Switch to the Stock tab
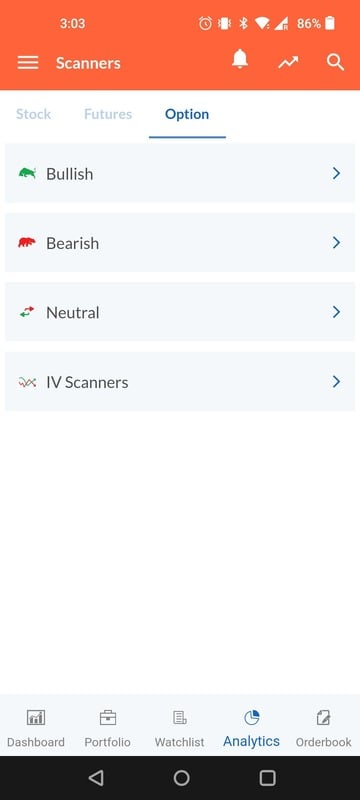Image resolution: width=360 pixels, height=800 pixels. [34, 114]
